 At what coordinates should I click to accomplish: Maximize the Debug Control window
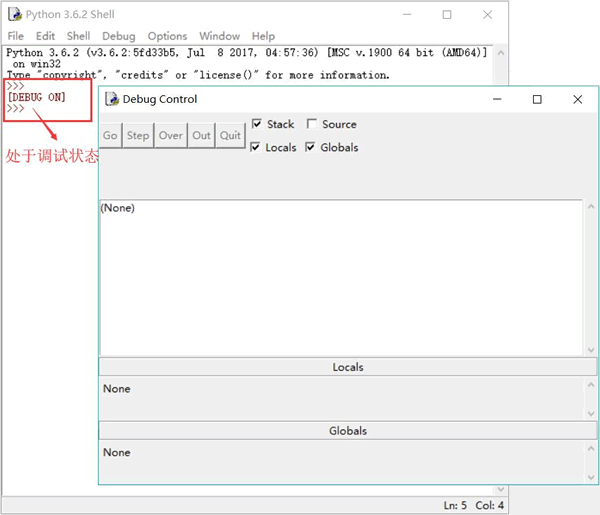click(537, 99)
